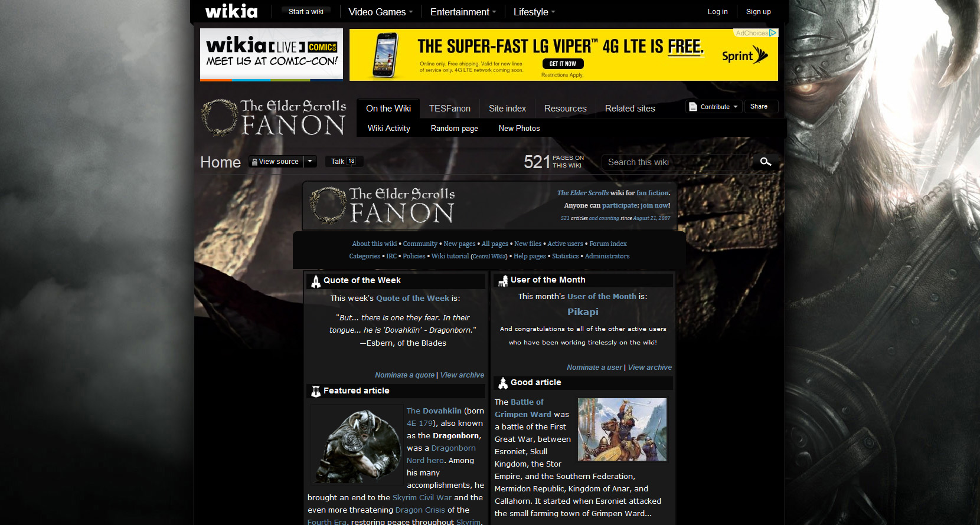This screenshot has width=980, height=525.
Task: Open the New files link
Action: (x=528, y=244)
